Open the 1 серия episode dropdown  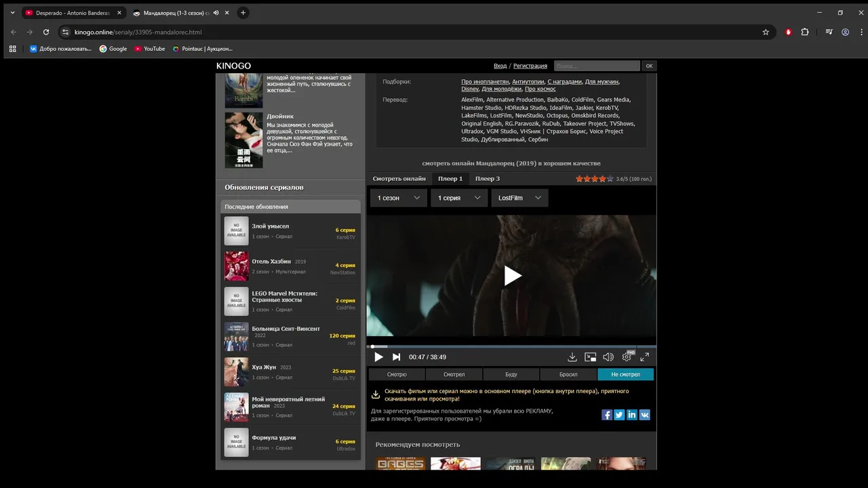(x=459, y=198)
